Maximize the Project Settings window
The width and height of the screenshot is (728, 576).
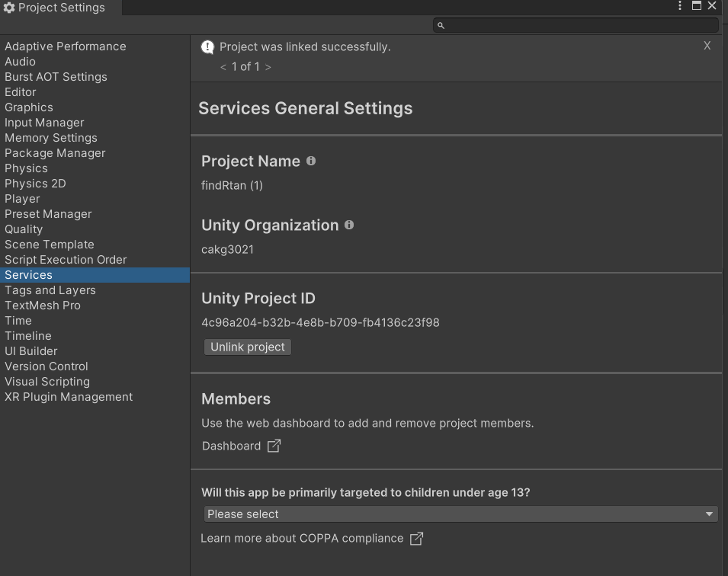697,5
